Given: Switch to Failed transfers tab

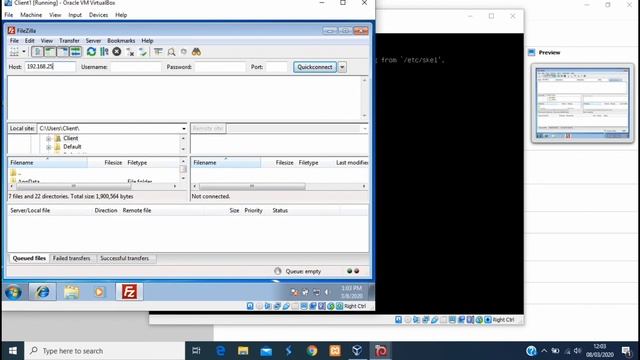Looking at the screenshot, I should pos(71,258).
